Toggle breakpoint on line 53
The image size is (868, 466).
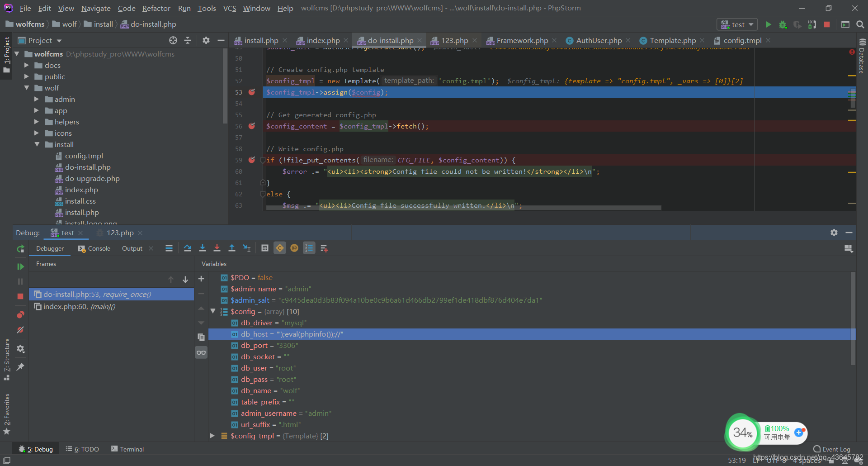tap(252, 92)
